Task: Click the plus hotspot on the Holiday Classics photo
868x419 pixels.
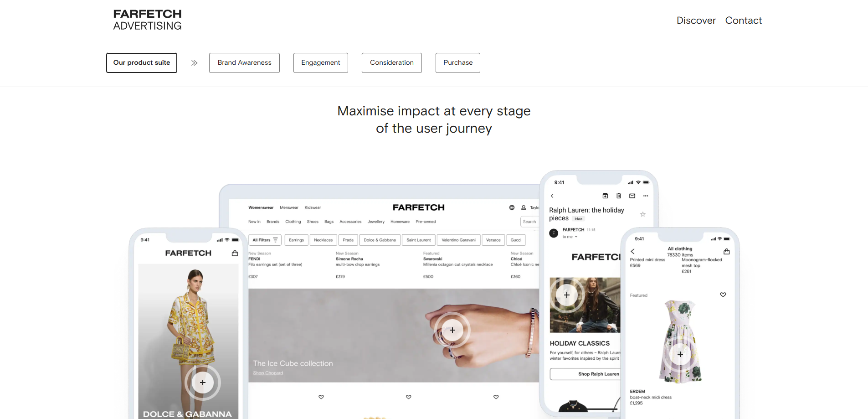Action: (566, 295)
